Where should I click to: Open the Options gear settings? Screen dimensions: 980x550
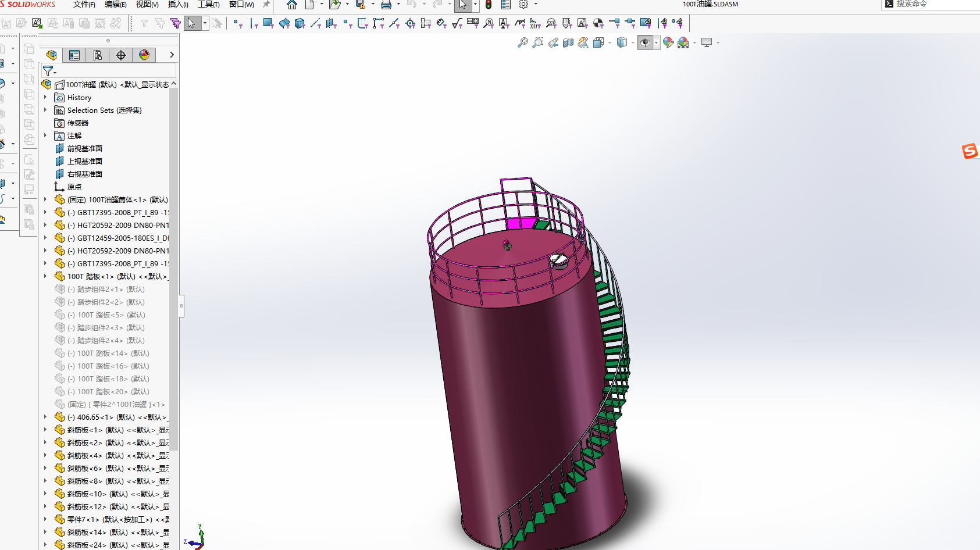click(523, 5)
